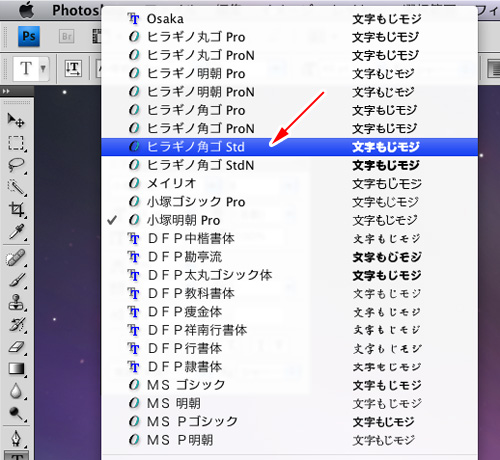
Task: Choose ヒラギノ丸ゴ Pro font
Action: [x=289, y=37]
